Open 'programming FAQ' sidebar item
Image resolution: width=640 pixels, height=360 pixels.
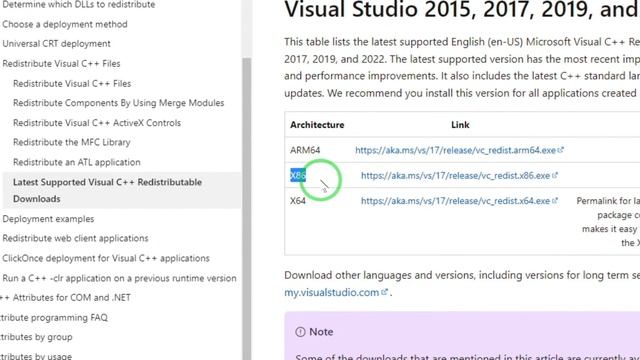coord(53,318)
